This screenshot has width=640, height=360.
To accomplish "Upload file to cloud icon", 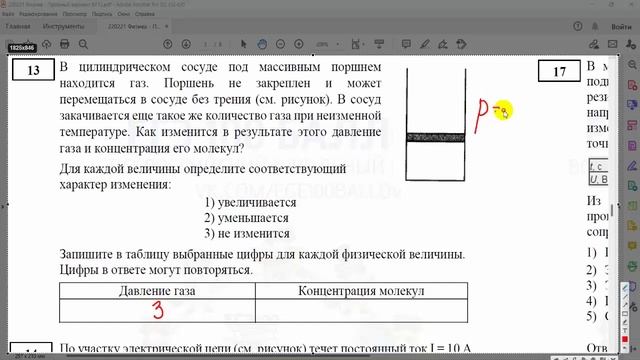I will [x=46, y=44].
